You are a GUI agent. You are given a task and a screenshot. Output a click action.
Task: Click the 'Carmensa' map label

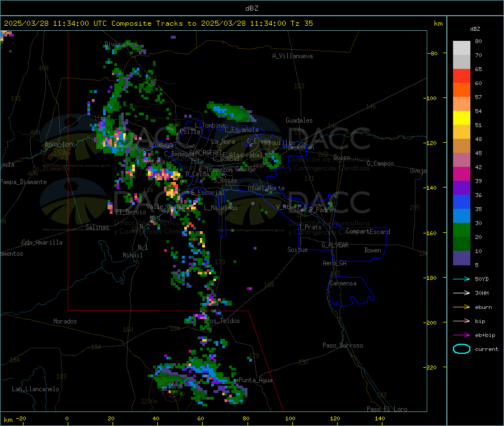[343, 283]
